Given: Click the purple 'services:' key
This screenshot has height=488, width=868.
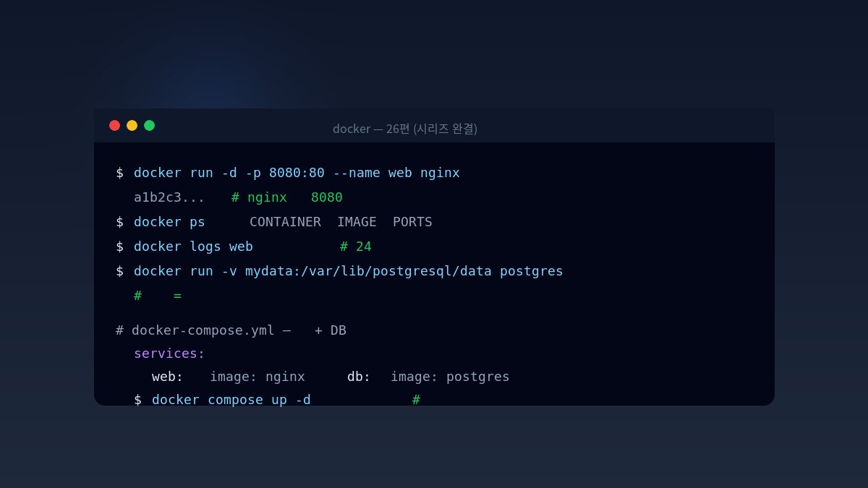Looking at the screenshot, I should [x=169, y=354].
